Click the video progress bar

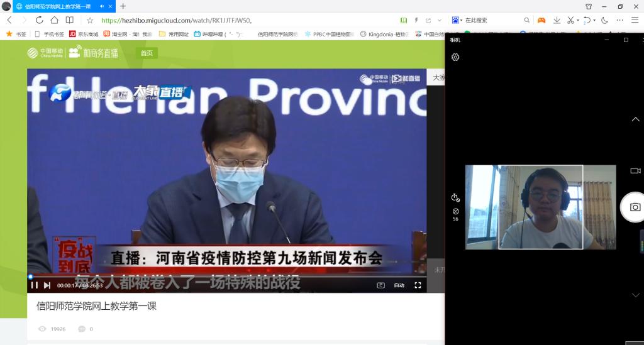226,277
